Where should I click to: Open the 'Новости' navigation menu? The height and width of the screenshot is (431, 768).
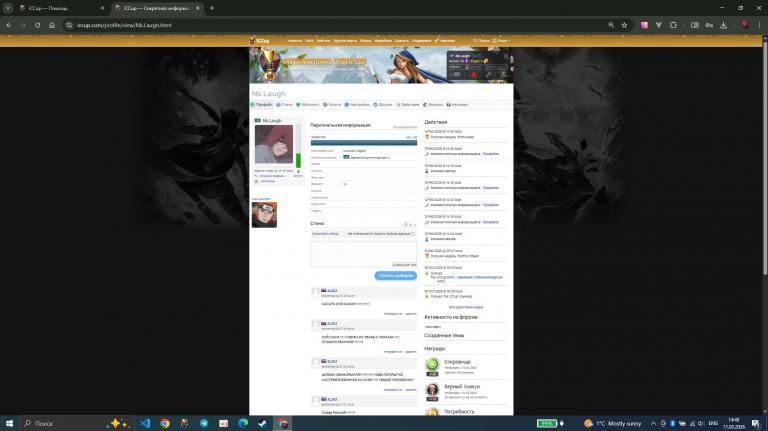pos(295,41)
